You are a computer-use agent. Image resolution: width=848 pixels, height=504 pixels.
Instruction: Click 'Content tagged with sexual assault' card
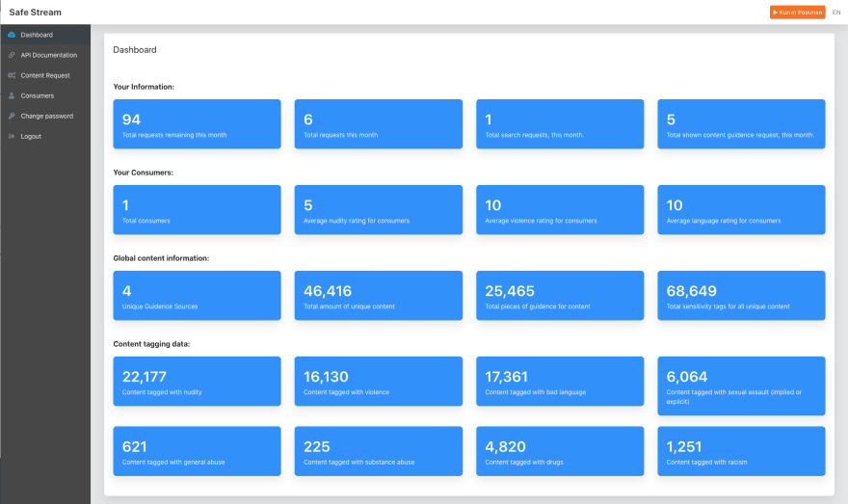(x=741, y=386)
